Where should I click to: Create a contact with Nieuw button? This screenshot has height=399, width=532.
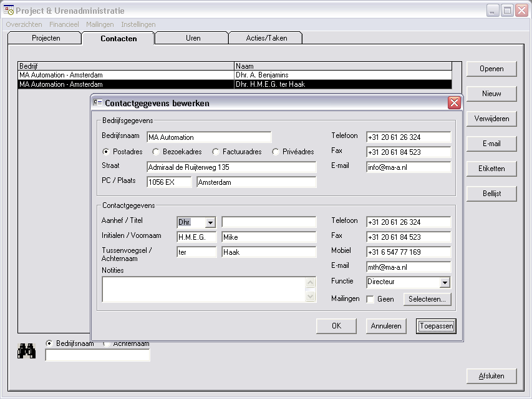tap(491, 94)
